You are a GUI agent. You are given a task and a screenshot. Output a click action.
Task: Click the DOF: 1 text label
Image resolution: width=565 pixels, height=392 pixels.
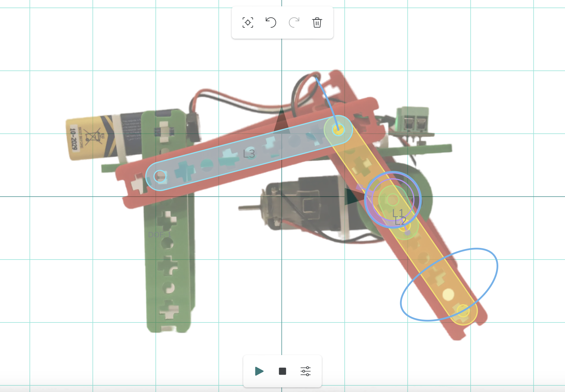160,235
